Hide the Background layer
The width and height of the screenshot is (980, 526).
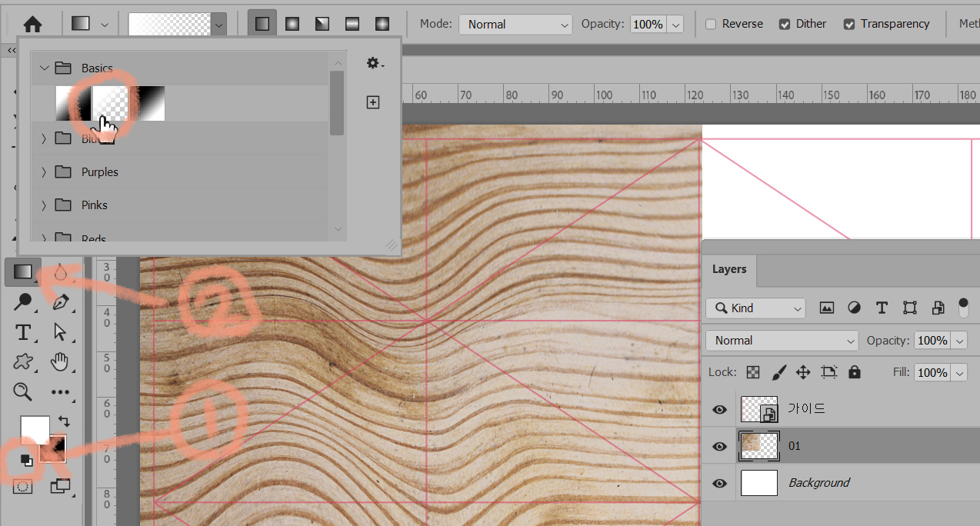point(719,484)
